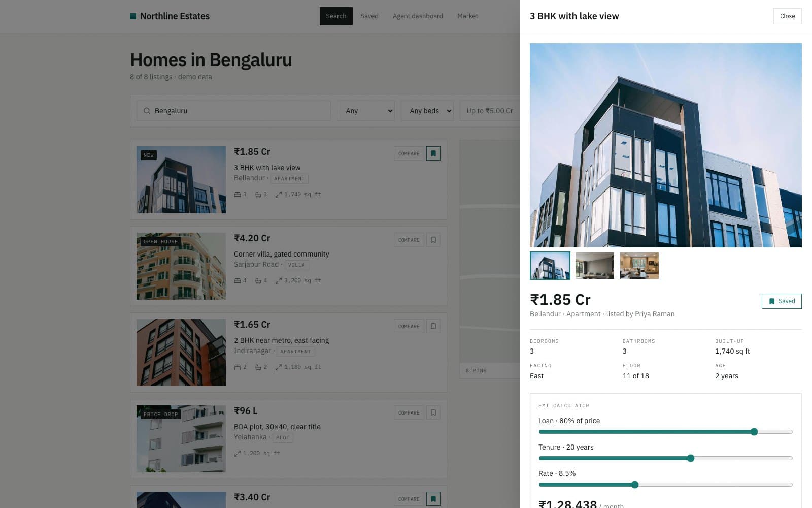Screen dimensions: 812x508
Task: Click 'BDA plot, 30×40, clear title'
Action: point(277,427)
